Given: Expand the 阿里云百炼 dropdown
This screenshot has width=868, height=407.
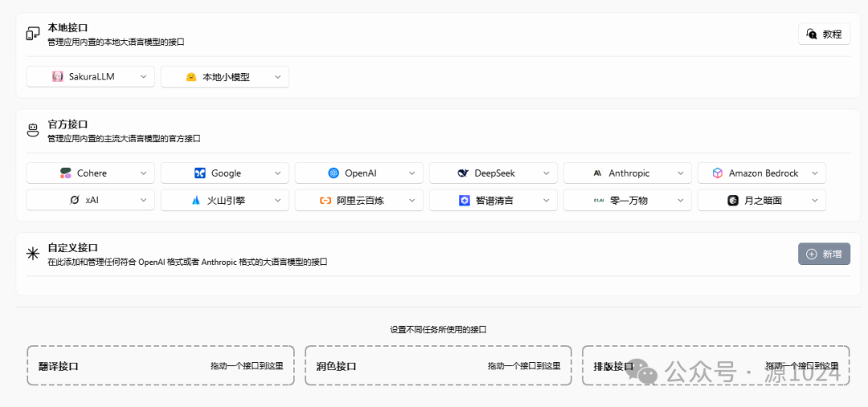Looking at the screenshot, I should point(411,201).
